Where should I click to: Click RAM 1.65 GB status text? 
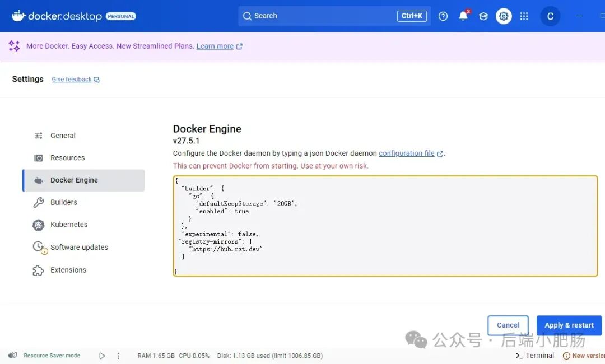tap(156, 356)
